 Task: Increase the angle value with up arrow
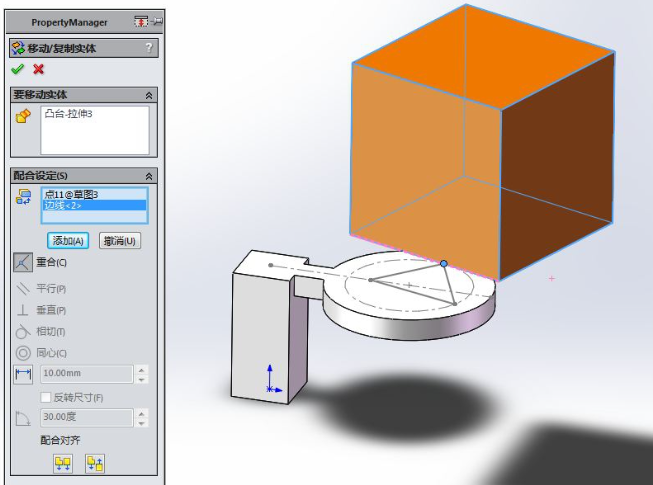142,413
